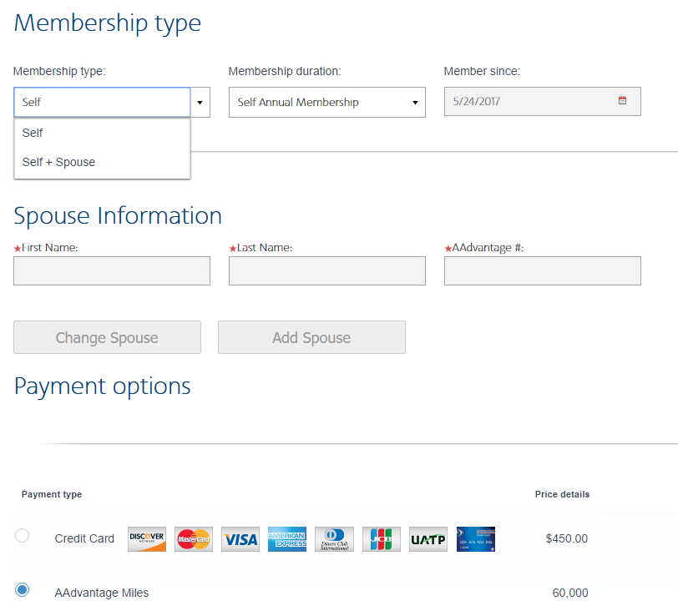The width and height of the screenshot is (678, 616).
Task: Click the spouse AAdvantage # field
Action: [542, 271]
